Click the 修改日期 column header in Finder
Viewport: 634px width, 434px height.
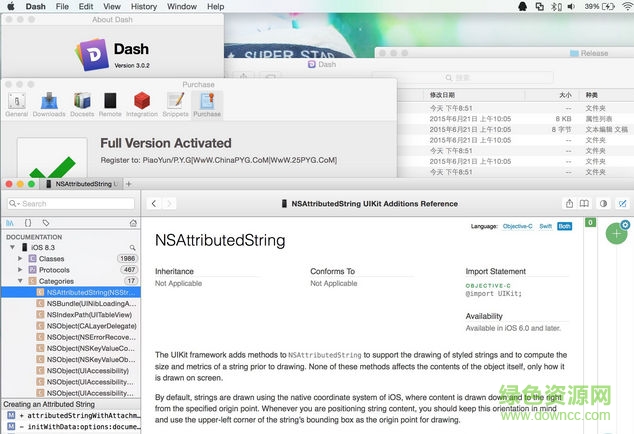442,95
